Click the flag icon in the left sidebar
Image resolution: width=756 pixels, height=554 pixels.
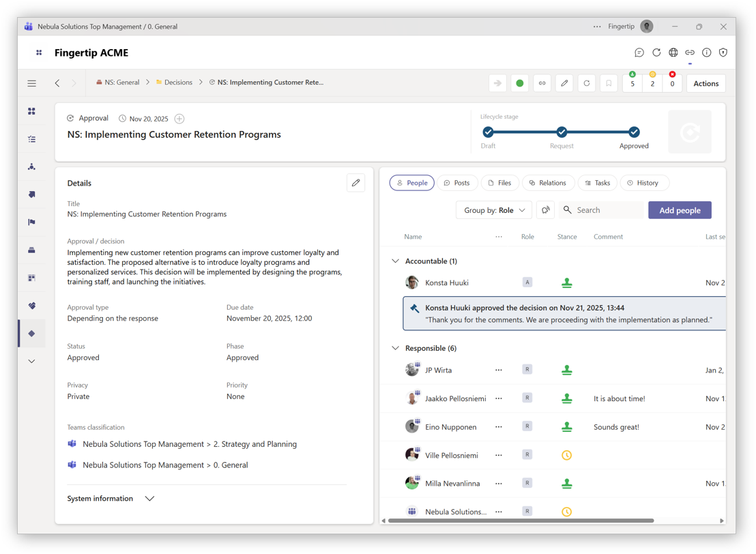click(32, 222)
